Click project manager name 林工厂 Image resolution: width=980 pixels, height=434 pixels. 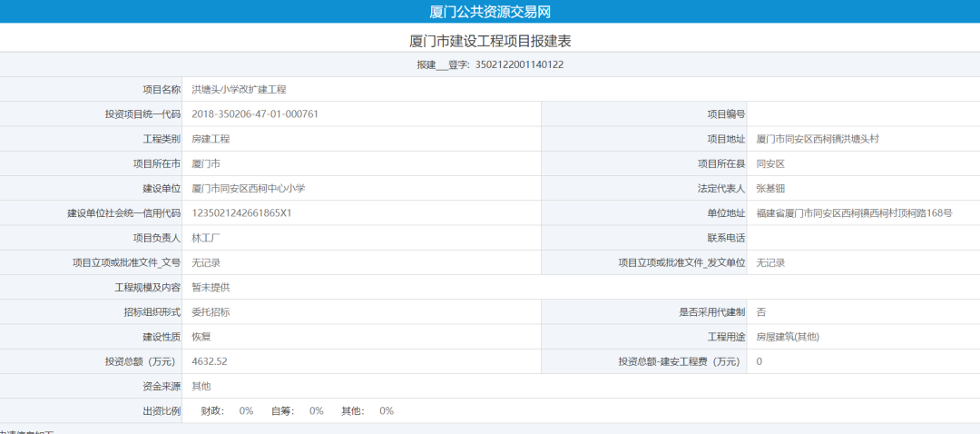[x=206, y=238]
